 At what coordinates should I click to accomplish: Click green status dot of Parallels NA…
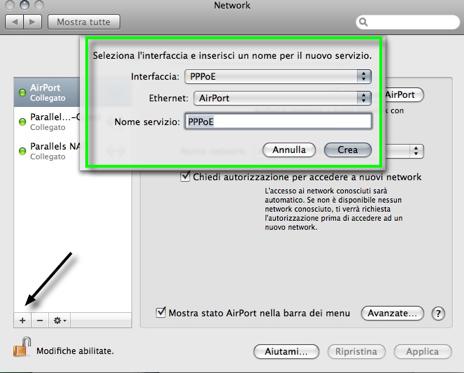coord(22,151)
